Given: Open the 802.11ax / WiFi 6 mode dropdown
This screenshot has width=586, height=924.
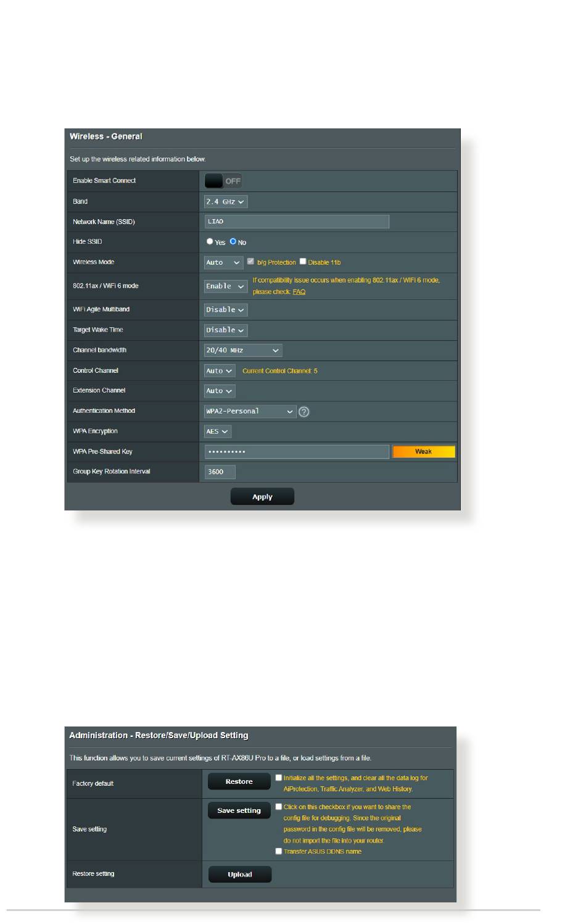Looking at the screenshot, I should 226,286.
